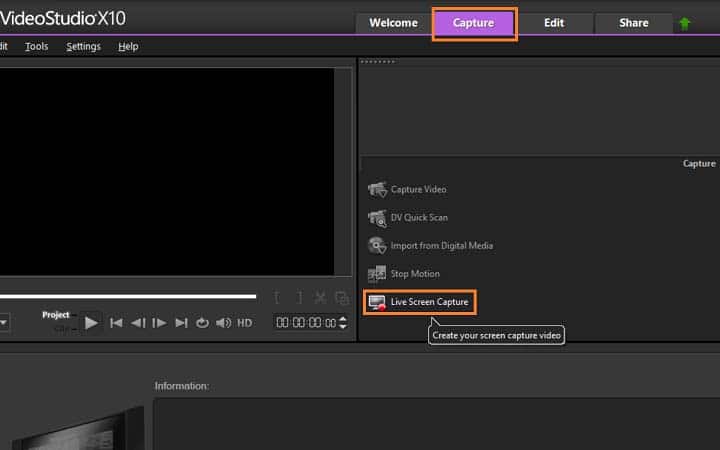Play the project preview

pyautogui.click(x=91, y=323)
